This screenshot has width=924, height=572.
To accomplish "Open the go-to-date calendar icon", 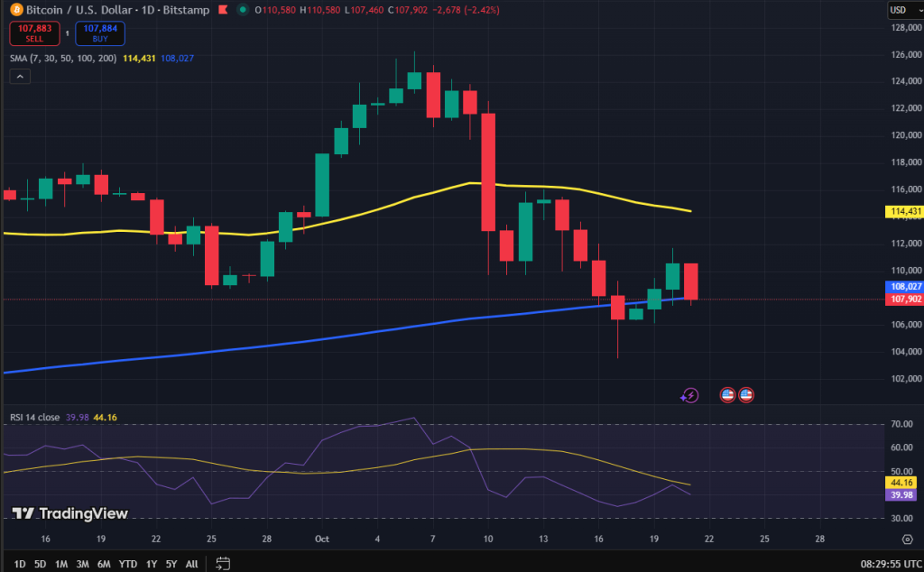I will pos(223,564).
